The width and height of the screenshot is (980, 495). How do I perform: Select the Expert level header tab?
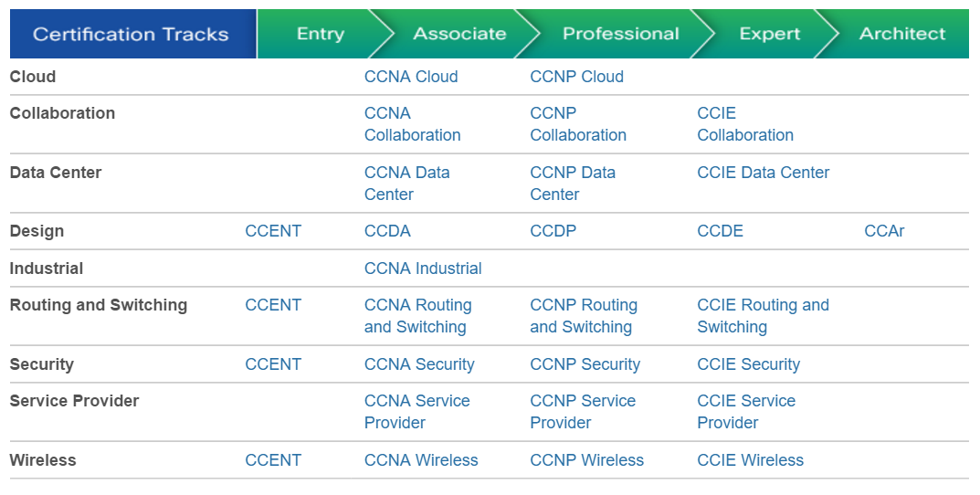(769, 34)
